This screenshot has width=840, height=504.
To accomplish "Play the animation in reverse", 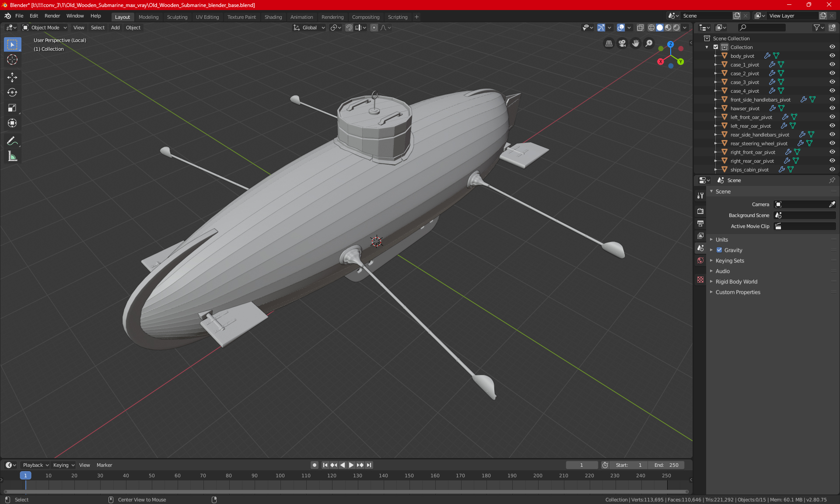I will 343,465.
